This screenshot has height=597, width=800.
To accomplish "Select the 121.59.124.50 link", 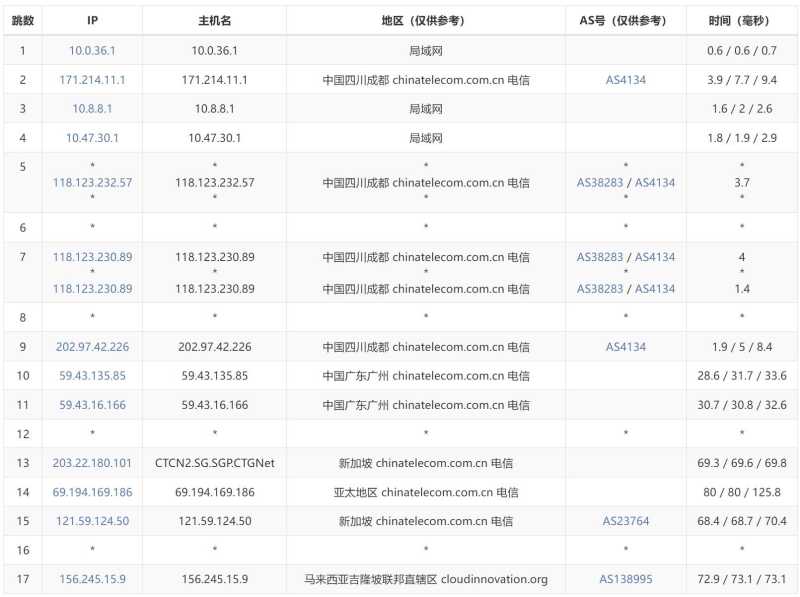I will pyautogui.click(x=92, y=521).
